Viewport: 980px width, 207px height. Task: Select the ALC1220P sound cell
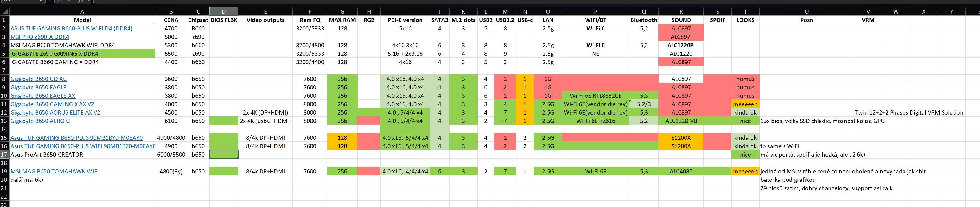[x=681, y=45]
